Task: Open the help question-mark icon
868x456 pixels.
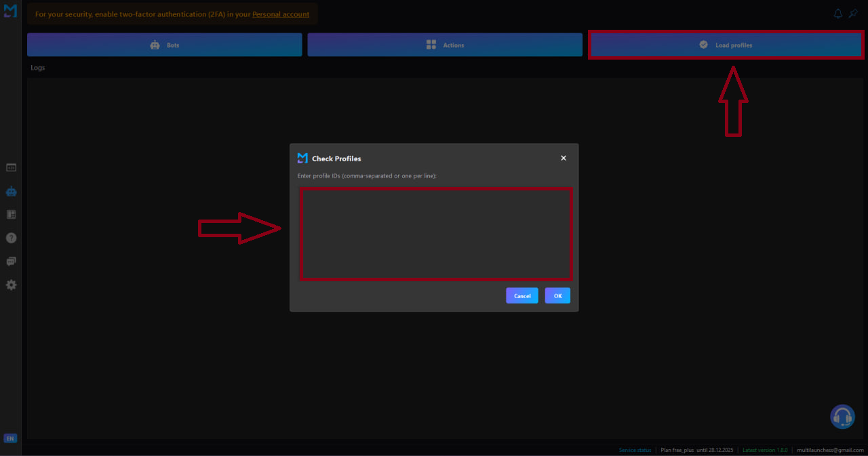Action: (11, 238)
